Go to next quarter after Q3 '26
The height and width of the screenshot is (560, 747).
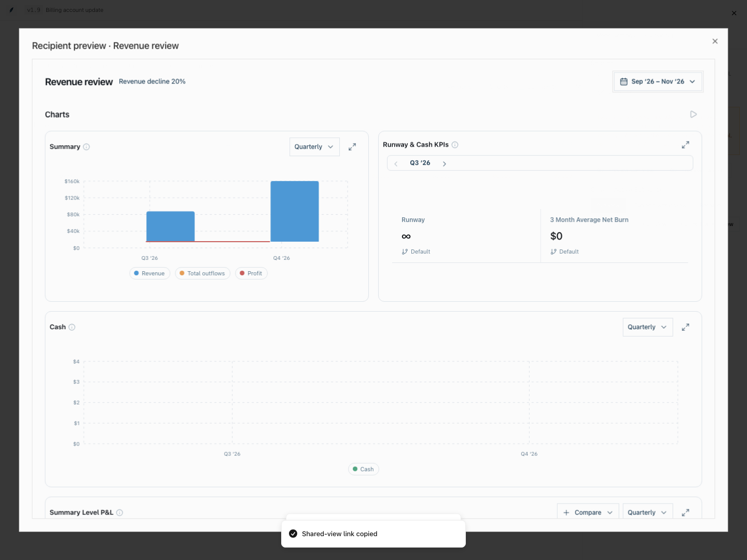445,163
